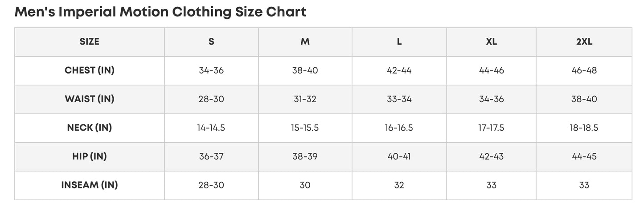This screenshot has height=209, width=644.
Task: Click the 18-18.5 neck value for 2XL
Action: tap(584, 128)
